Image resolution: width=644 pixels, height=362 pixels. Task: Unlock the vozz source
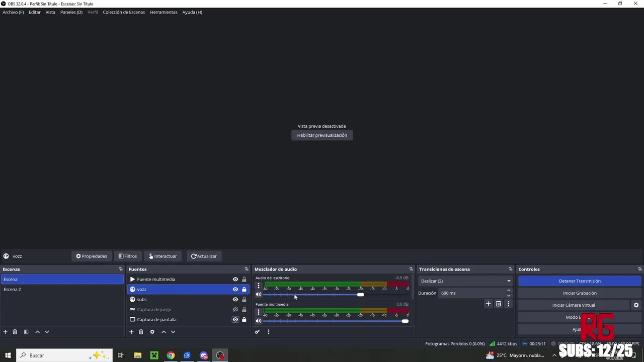[x=244, y=290]
